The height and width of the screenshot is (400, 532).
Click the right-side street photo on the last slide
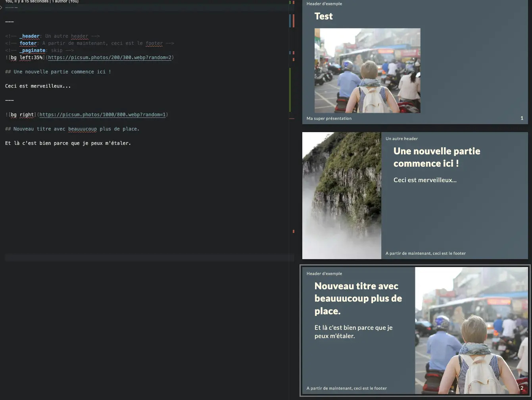click(471, 330)
